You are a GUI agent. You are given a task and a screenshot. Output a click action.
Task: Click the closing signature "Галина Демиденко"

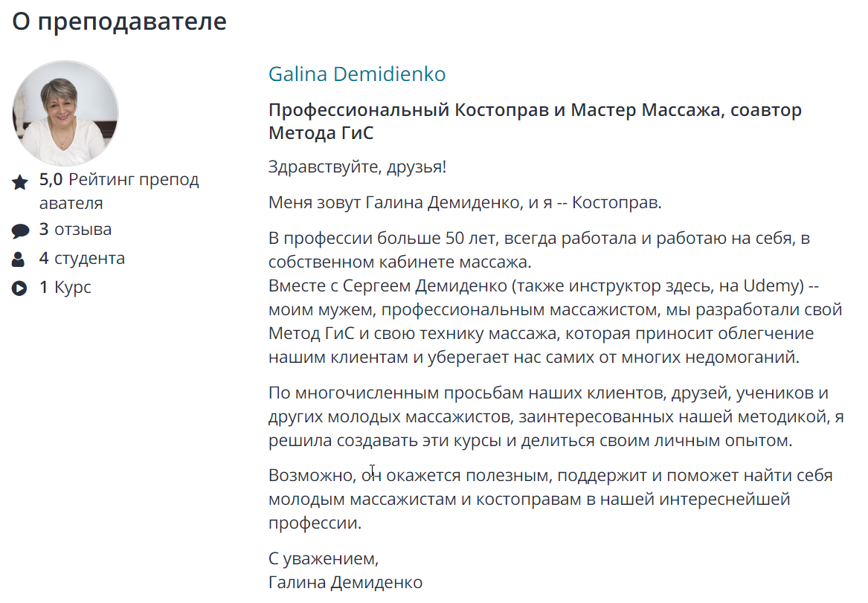[345, 582]
